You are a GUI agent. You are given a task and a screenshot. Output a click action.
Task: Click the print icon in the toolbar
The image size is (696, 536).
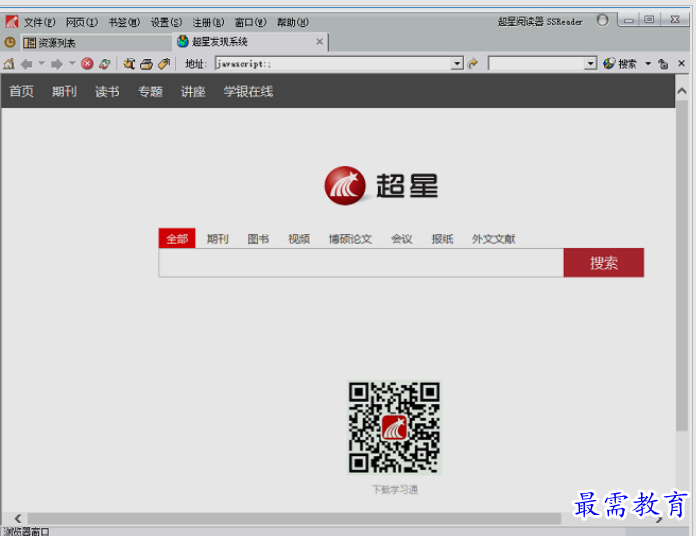click(x=146, y=64)
